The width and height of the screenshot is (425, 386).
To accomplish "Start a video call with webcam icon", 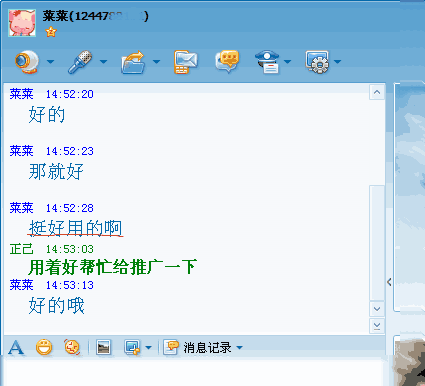I will (27, 62).
